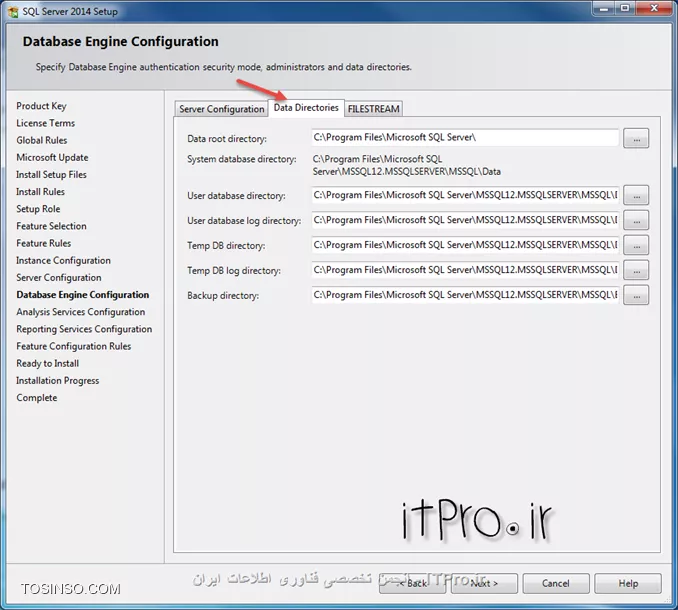Select Ready to Install step
The image size is (678, 610).
(48, 364)
